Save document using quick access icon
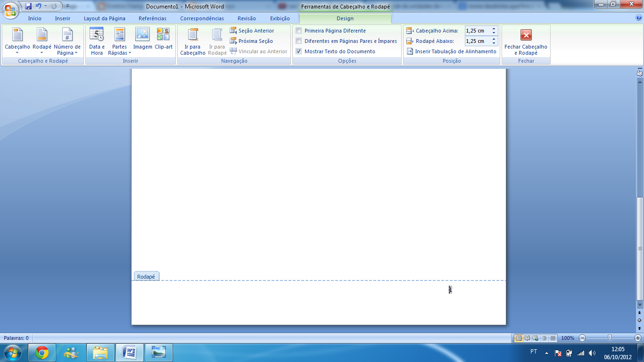 pyautogui.click(x=28, y=6)
